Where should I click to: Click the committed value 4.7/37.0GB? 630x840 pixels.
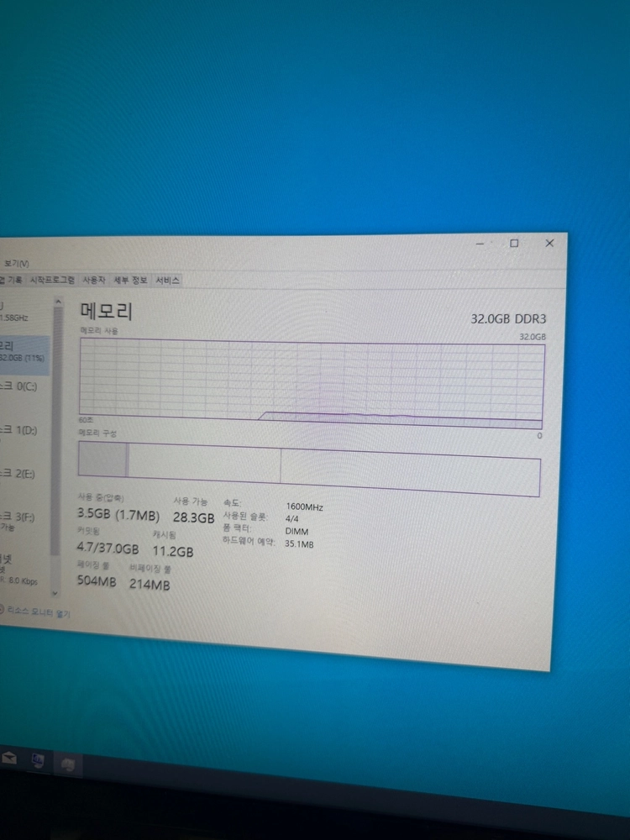click(x=108, y=548)
